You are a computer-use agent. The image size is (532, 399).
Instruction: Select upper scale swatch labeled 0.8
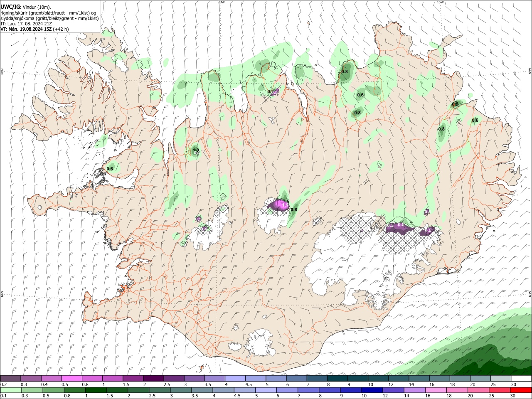[x=92, y=379]
